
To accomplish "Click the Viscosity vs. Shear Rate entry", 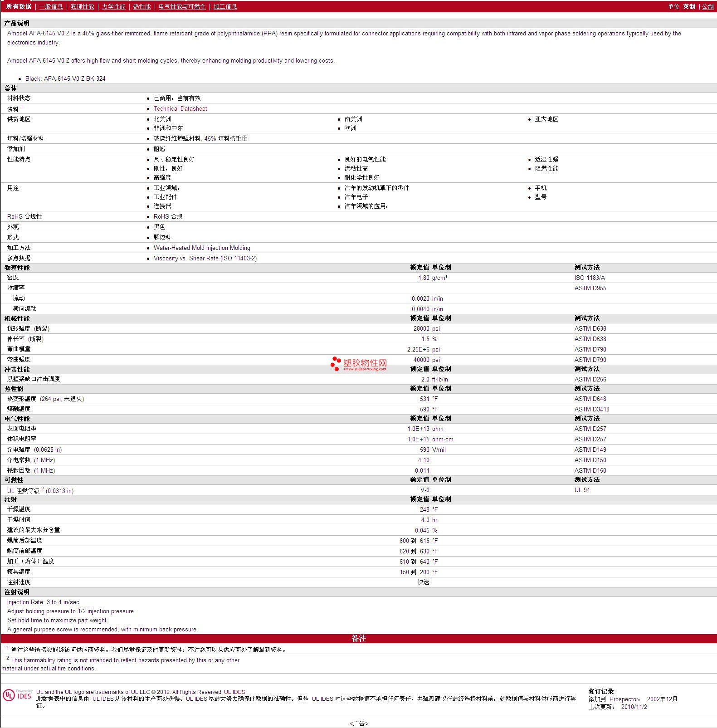I will (x=205, y=259).
